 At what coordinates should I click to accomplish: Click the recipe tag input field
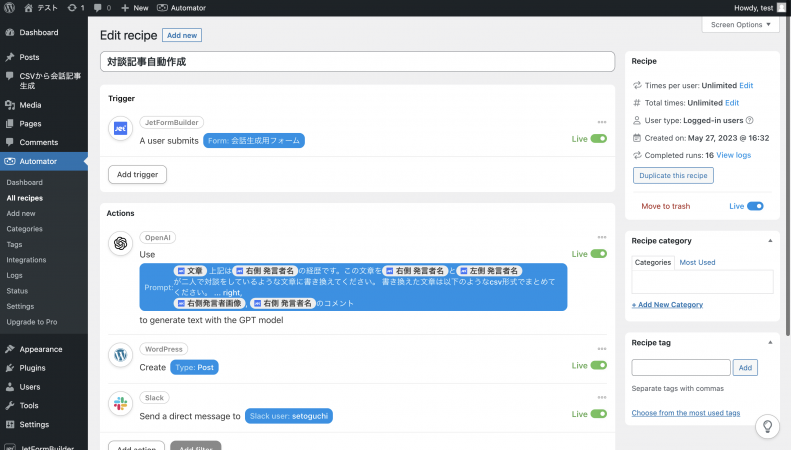pos(681,368)
